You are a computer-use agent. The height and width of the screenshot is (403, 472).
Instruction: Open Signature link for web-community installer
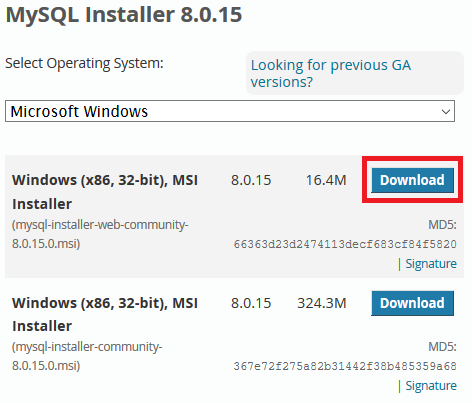(x=431, y=264)
